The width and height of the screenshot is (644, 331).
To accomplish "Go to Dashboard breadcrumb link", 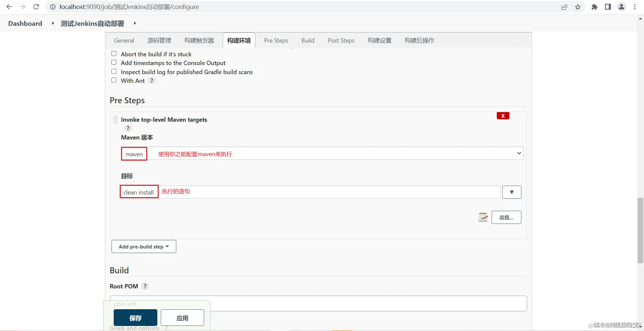I will pos(25,23).
